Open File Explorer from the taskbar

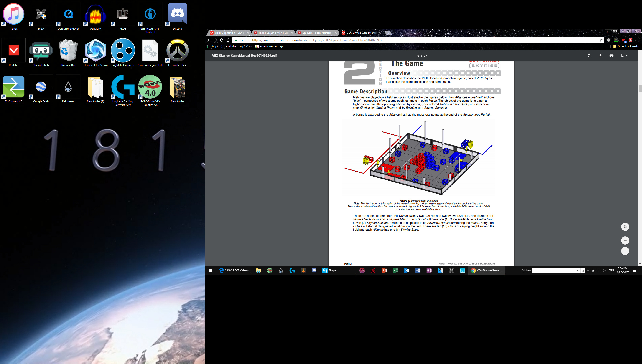click(x=258, y=270)
